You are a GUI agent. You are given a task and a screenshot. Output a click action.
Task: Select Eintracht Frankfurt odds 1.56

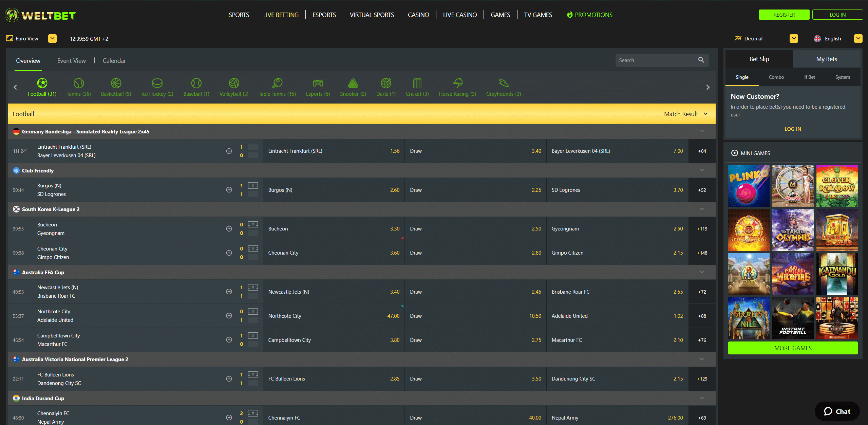click(x=395, y=151)
